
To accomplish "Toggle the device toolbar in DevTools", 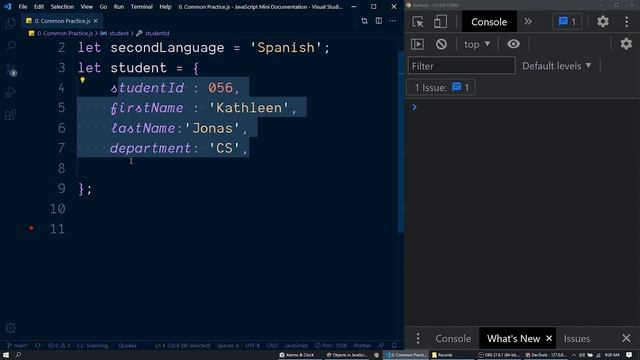I will tap(440, 22).
